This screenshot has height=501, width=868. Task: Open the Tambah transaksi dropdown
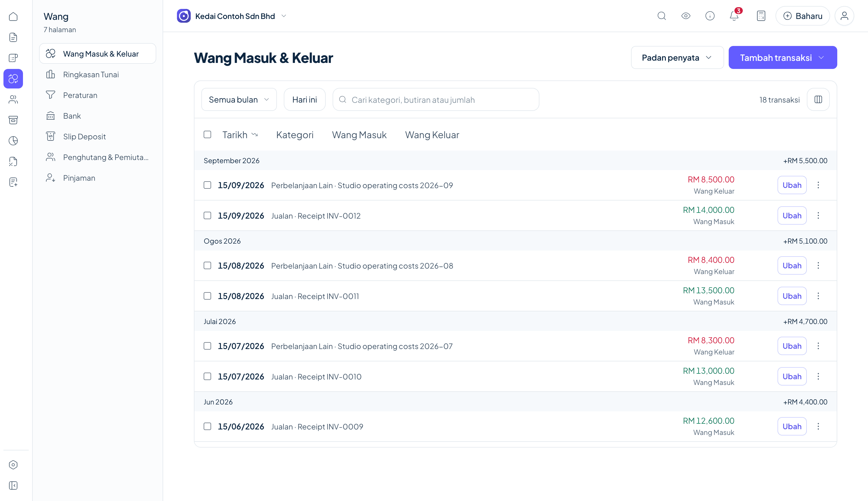click(x=783, y=57)
